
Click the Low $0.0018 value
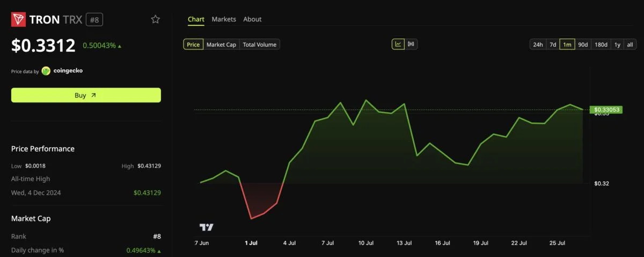click(35, 166)
